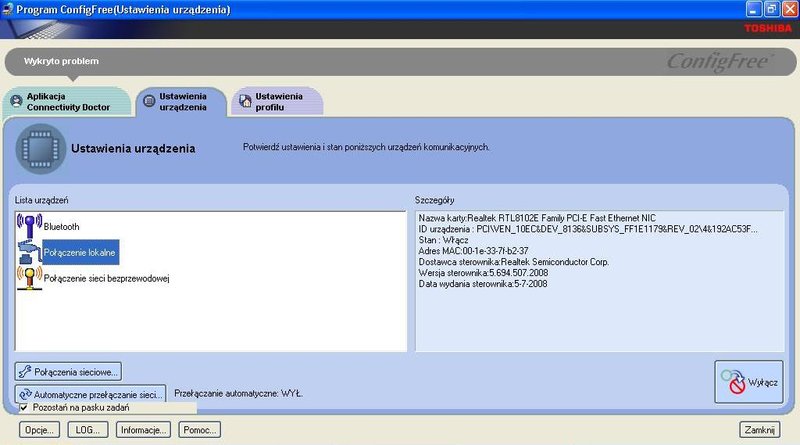The height and width of the screenshot is (445, 800).
Task: Open the Ustawienia profilu tab
Action: click(277, 102)
